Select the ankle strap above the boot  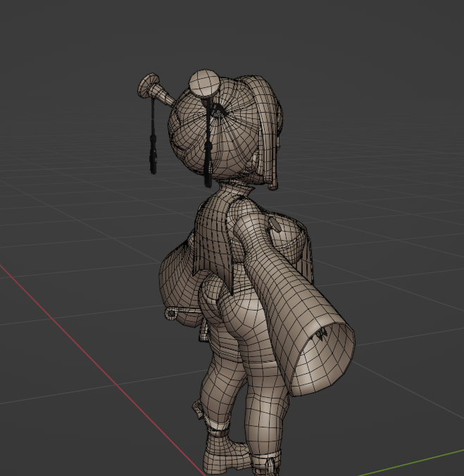[218, 425]
